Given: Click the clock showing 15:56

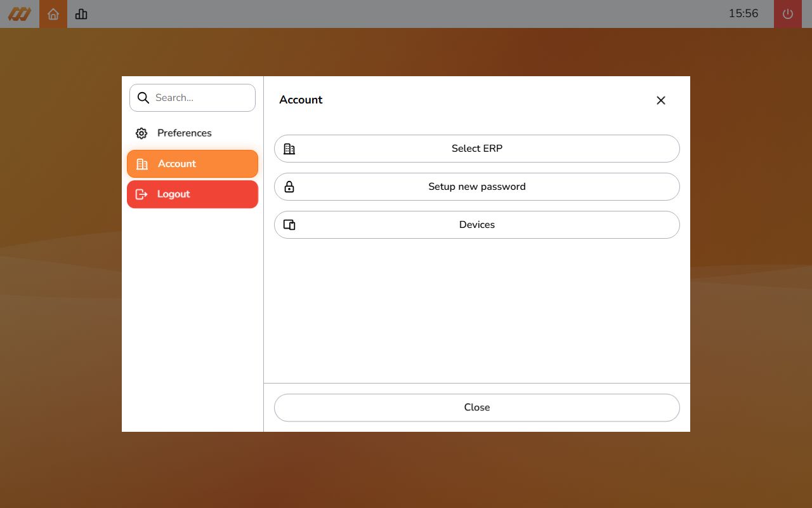Looking at the screenshot, I should pos(743,13).
